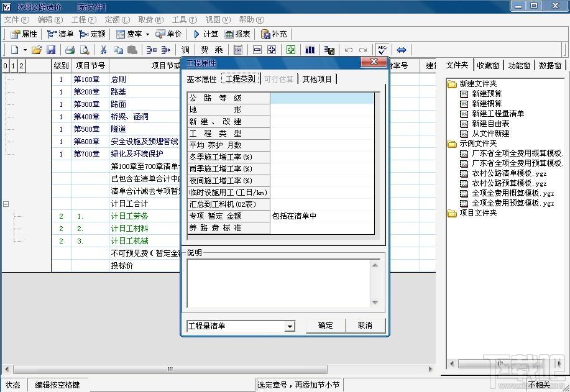Click the print icon
570x392 pixels.
[x=70, y=50]
